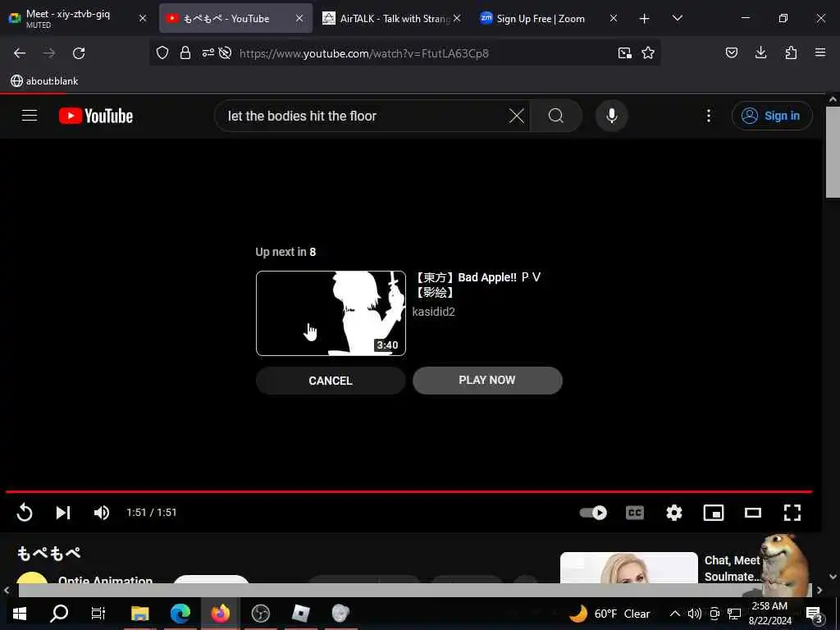Go to YouTube home via logo
840x630 pixels.
[96, 116]
